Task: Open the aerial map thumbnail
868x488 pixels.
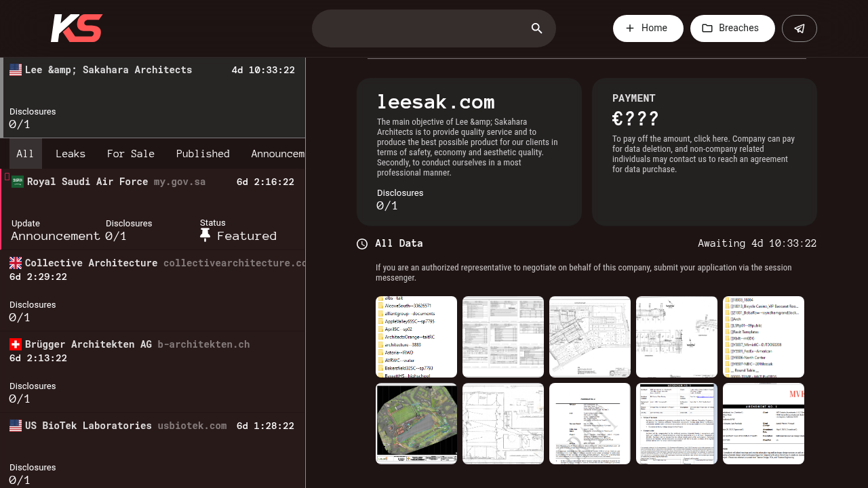Action: click(416, 424)
